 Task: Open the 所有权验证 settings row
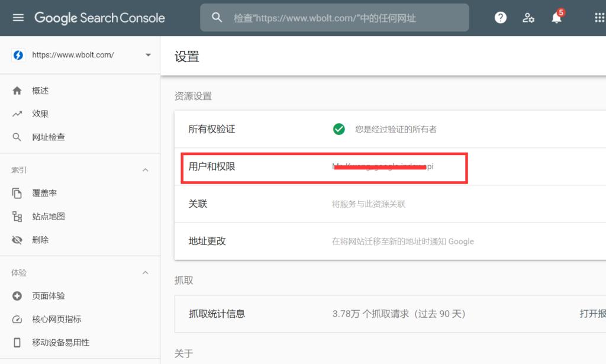coord(390,129)
